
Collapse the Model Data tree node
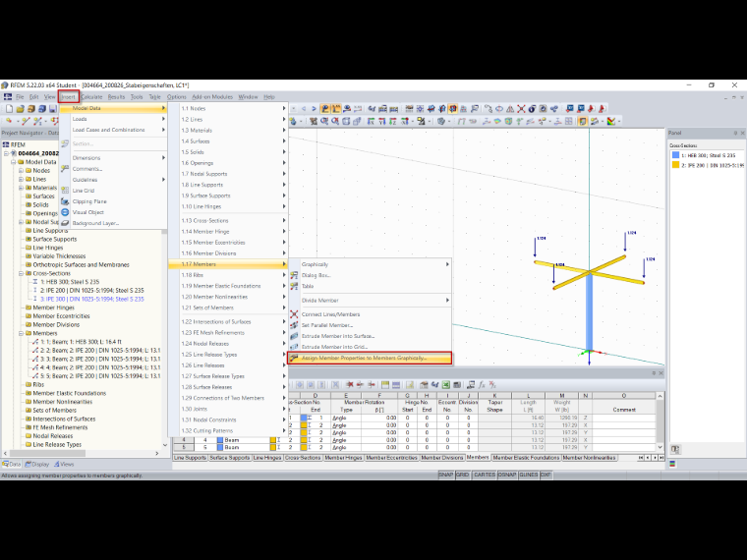click(x=14, y=162)
